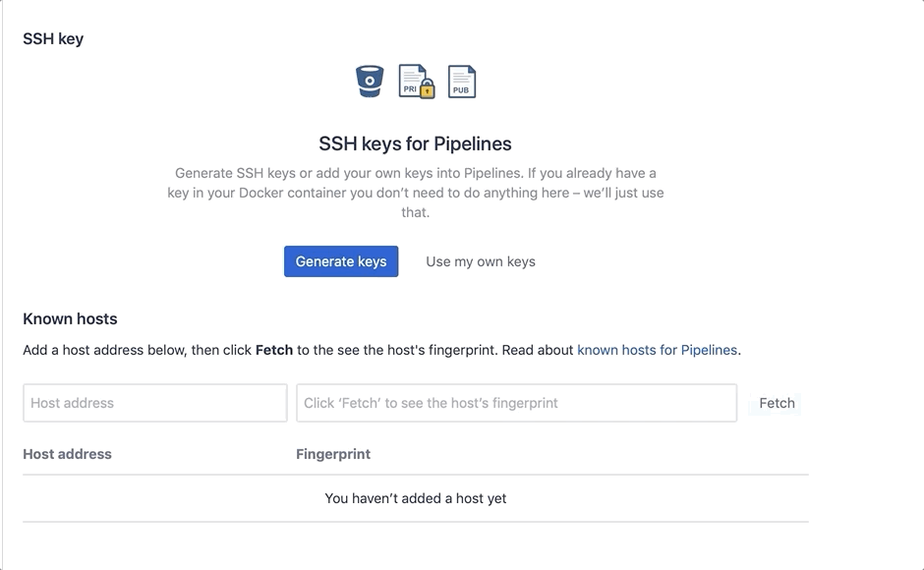Image resolution: width=924 pixels, height=570 pixels.
Task: Click Fetch to retrieve the fingerprint
Action: coord(777,403)
